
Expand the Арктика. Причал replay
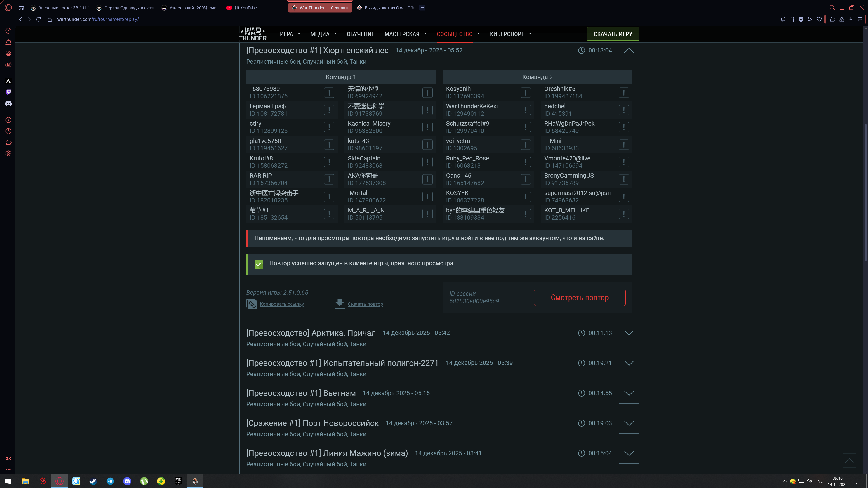pyautogui.click(x=629, y=333)
